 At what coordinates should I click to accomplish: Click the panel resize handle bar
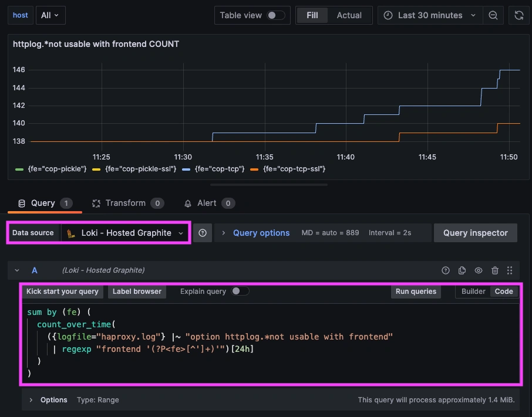[269, 185]
